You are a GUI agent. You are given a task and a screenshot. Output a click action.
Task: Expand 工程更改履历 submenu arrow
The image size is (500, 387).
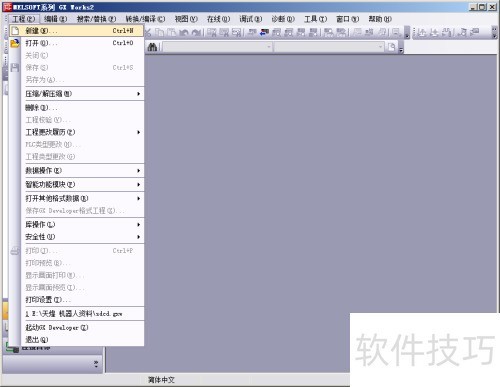point(138,132)
